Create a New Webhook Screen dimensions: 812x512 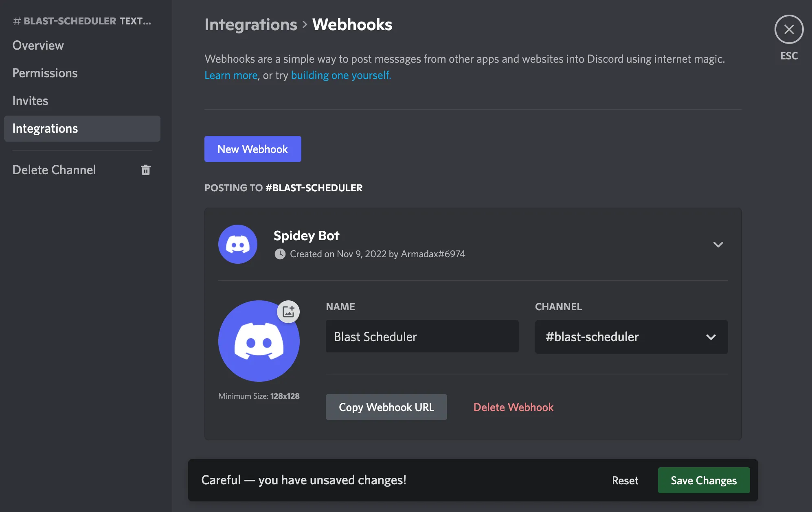pos(253,149)
